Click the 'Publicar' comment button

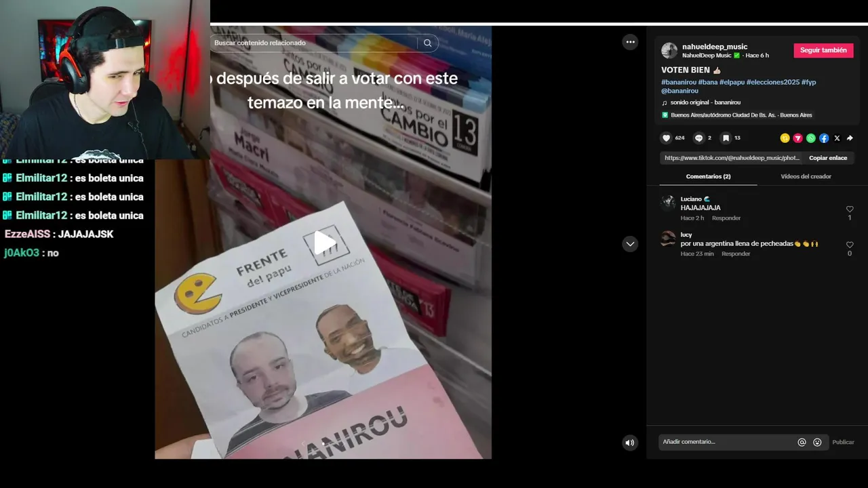pyautogui.click(x=843, y=442)
